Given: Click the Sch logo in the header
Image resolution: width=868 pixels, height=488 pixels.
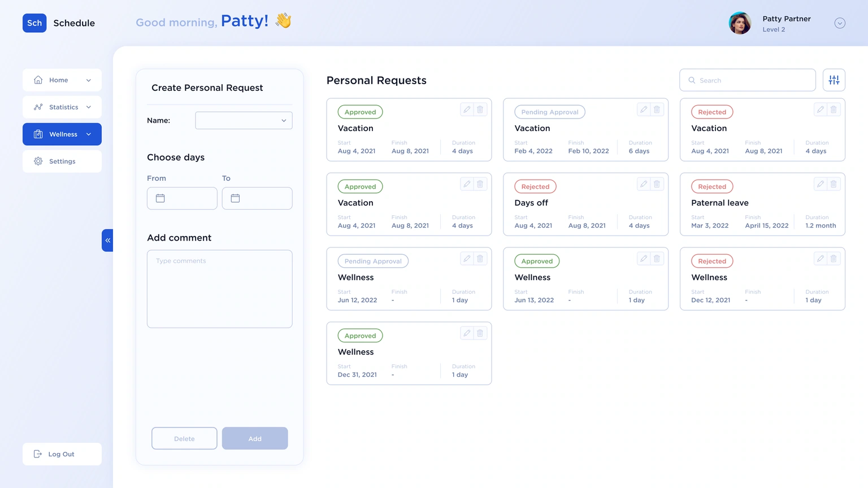Looking at the screenshot, I should (34, 23).
